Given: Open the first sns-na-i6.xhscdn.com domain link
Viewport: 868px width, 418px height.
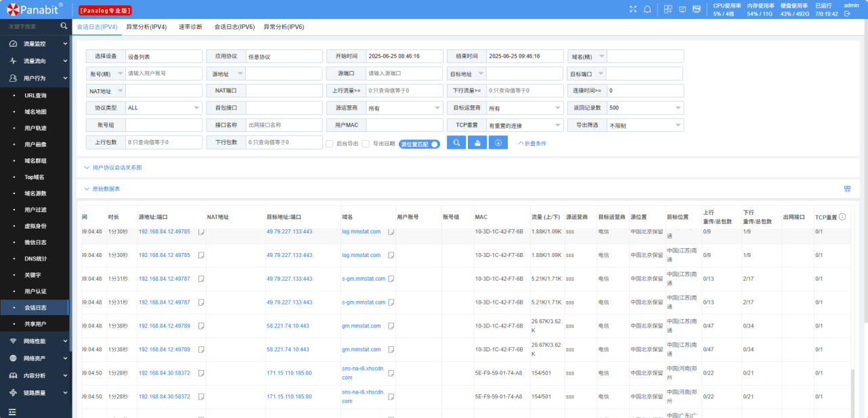Looking at the screenshot, I should tap(363, 373).
